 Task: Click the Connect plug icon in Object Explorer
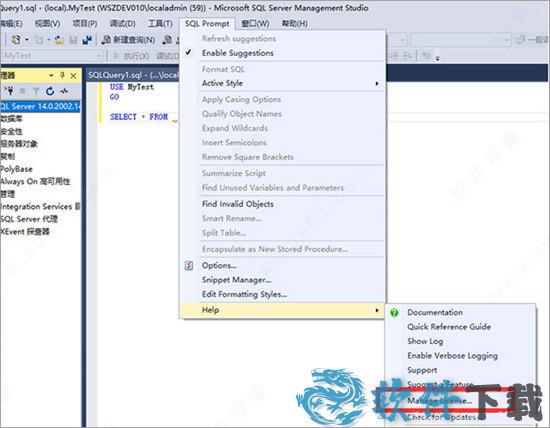click(8, 91)
